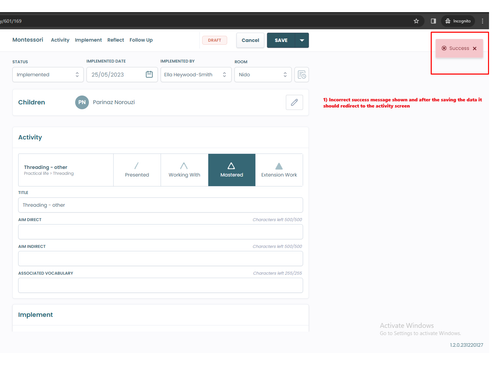The height and width of the screenshot is (388, 500).
Task: Click the Implement section heading
Action: point(35,315)
